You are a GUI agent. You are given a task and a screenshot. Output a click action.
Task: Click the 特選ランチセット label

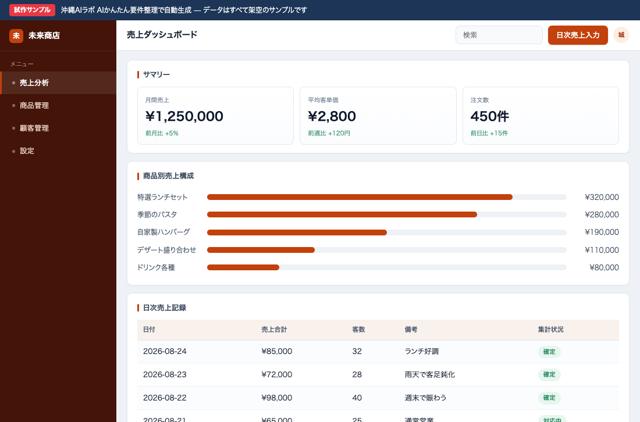pos(162,197)
